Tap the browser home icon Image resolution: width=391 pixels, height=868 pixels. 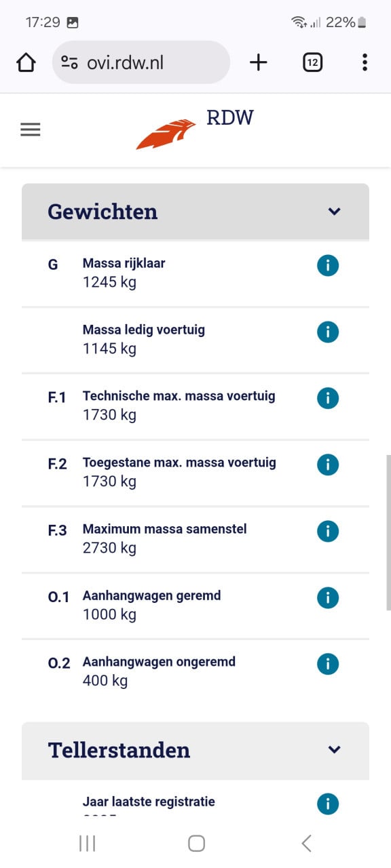point(26,63)
